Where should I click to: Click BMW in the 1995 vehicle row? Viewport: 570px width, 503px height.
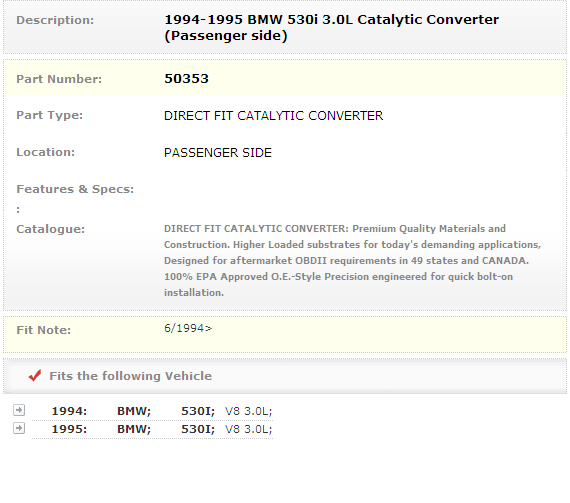pyautogui.click(x=134, y=429)
